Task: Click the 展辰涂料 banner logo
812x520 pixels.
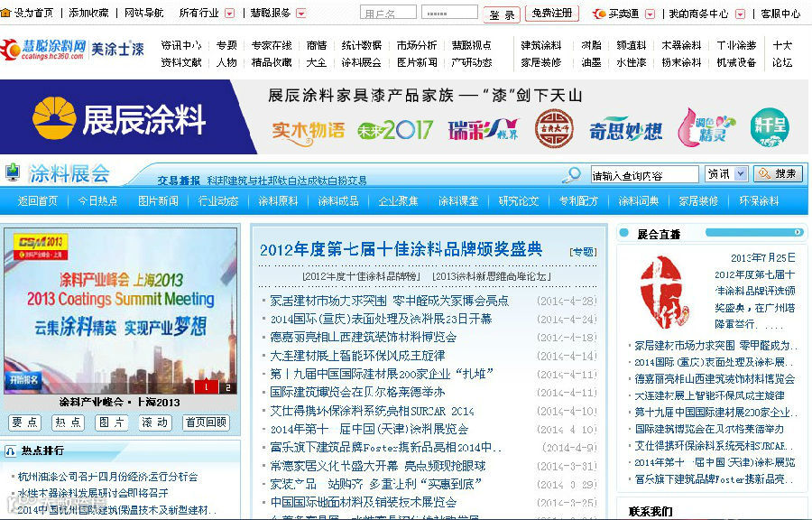Action: 120,118
